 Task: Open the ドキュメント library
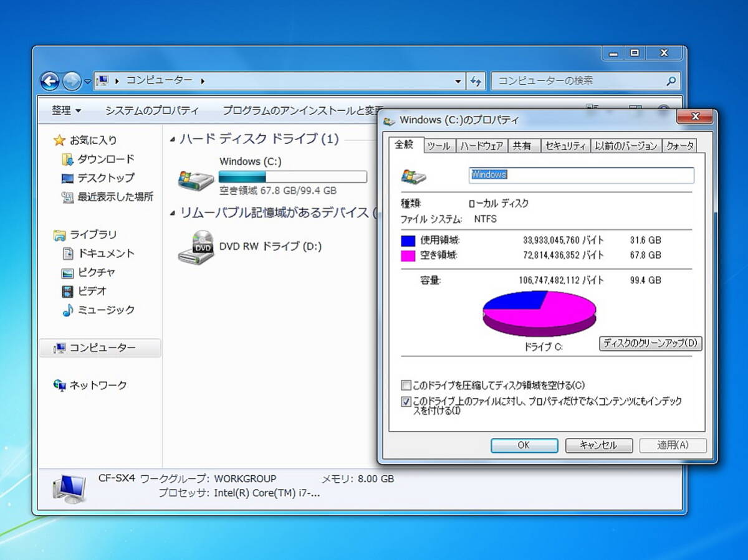98,254
